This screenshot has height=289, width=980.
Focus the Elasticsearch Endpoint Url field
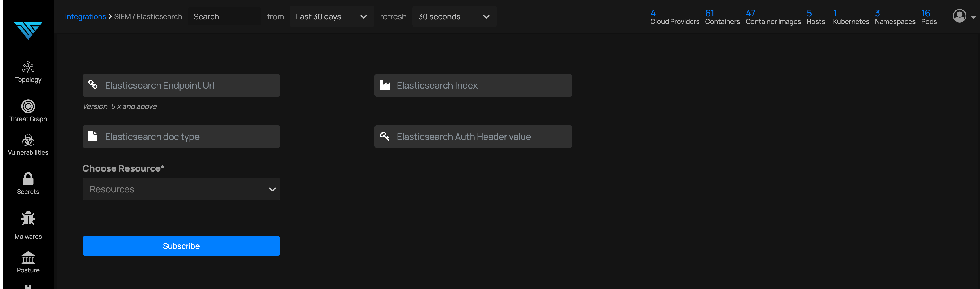click(181, 86)
